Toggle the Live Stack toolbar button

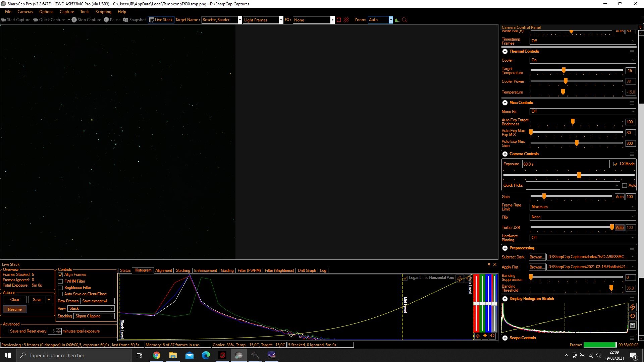tap(161, 20)
